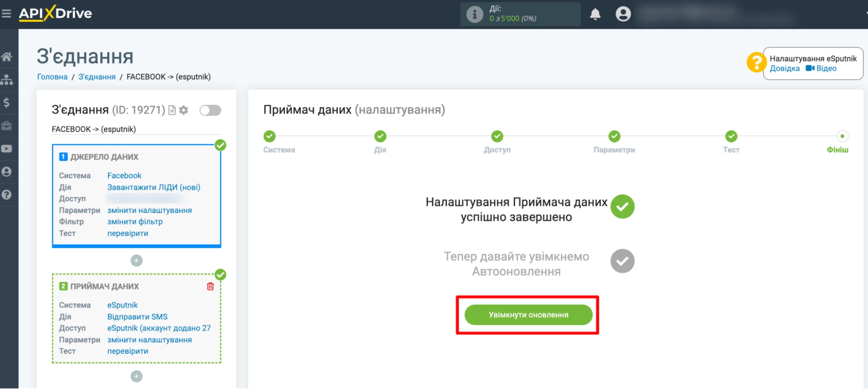The image size is (868, 389).
Task: Open Головна breadcrumb link
Action: [x=52, y=77]
